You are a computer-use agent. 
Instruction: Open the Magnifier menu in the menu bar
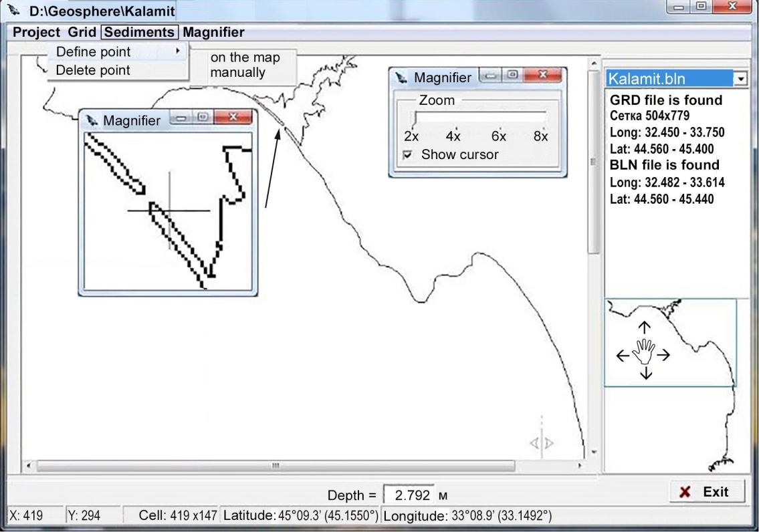pyautogui.click(x=213, y=32)
